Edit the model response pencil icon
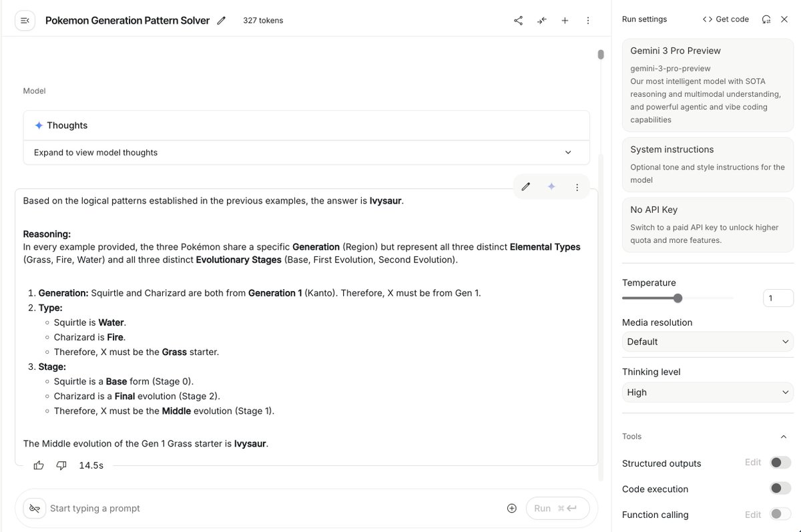 [x=526, y=187]
